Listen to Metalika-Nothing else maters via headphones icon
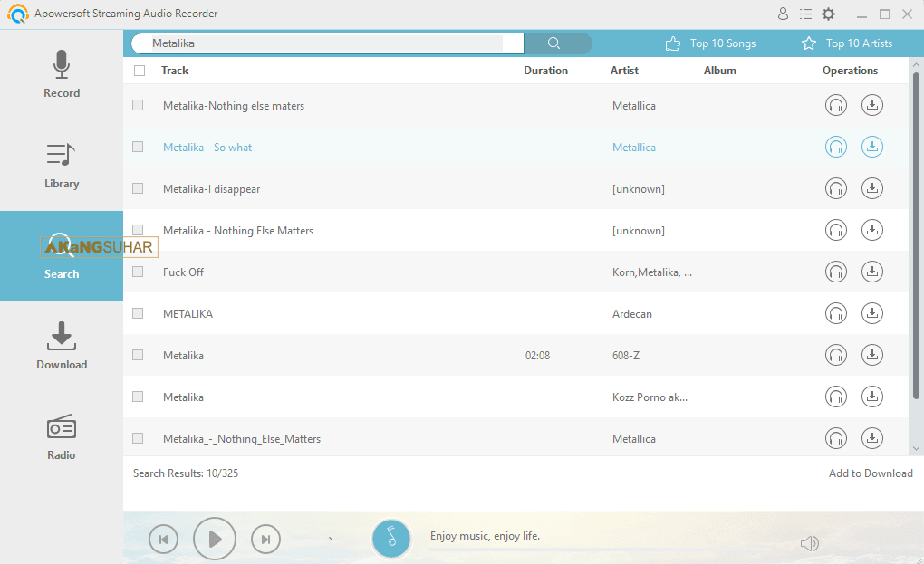Screen dimensions: 924x564 (x=835, y=105)
